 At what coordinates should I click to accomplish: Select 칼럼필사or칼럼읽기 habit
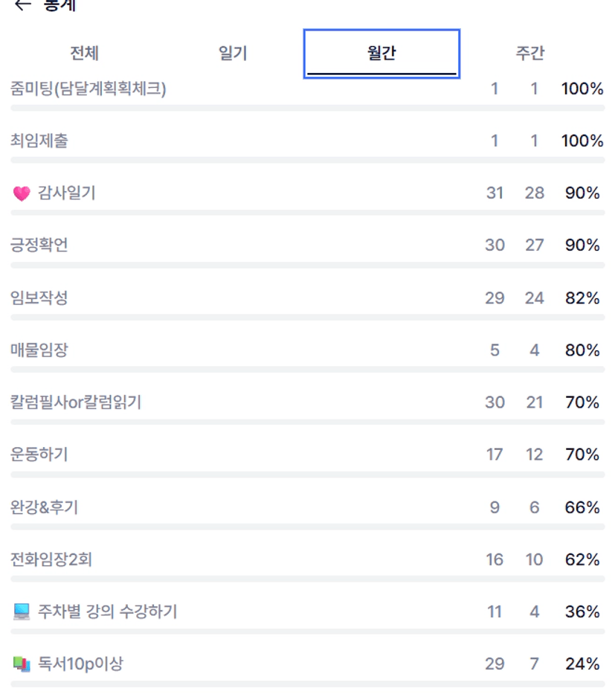coord(76,402)
